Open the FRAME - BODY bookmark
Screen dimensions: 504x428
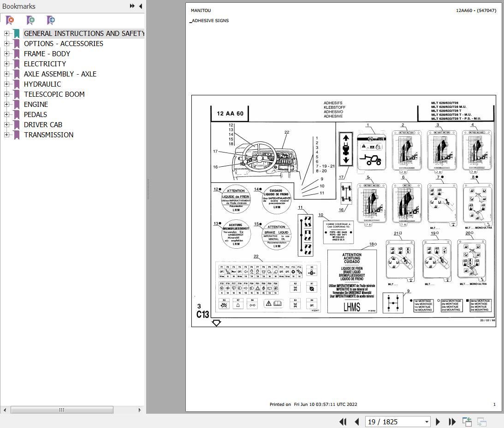coord(47,53)
